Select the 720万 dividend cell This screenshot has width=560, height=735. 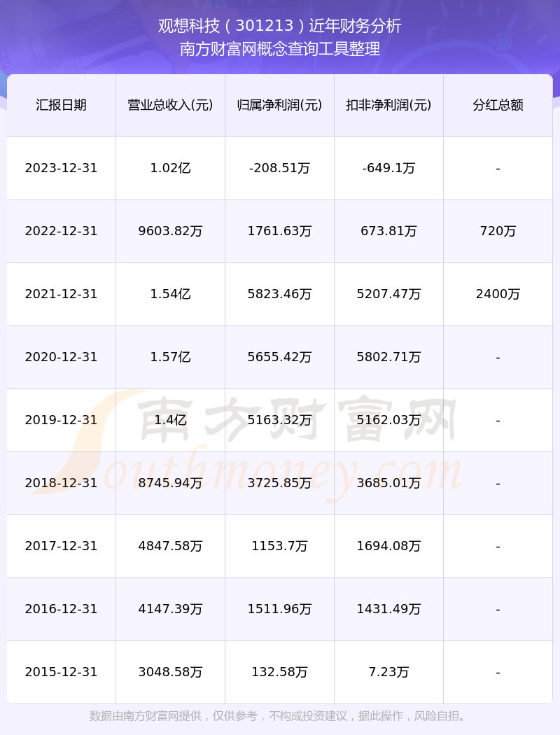coord(498,231)
